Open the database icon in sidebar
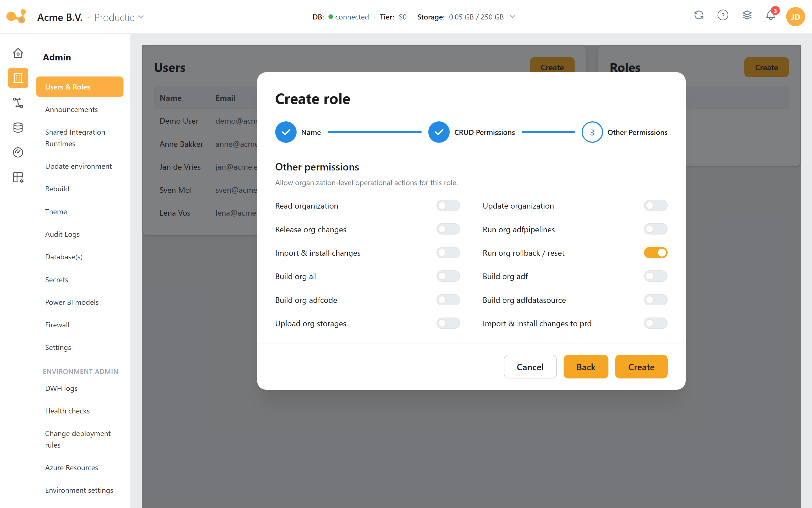This screenshot has height=508, width=812. tap(18, 128)
